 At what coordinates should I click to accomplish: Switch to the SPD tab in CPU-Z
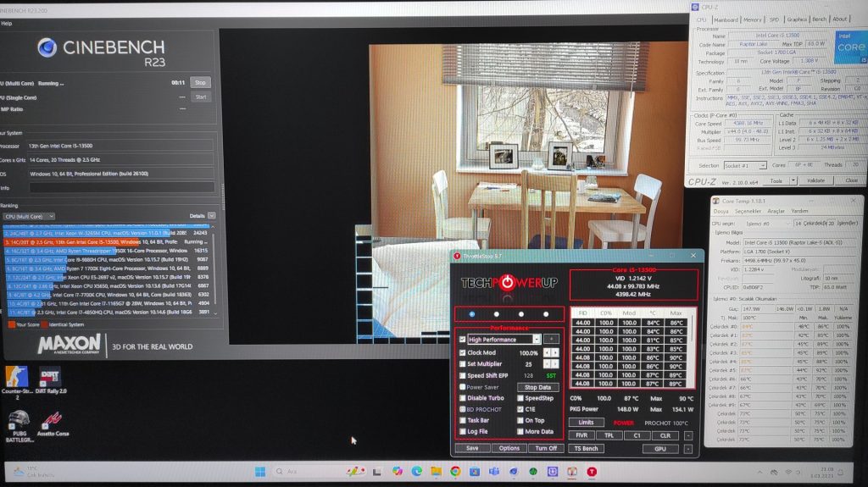coord(774,19)
